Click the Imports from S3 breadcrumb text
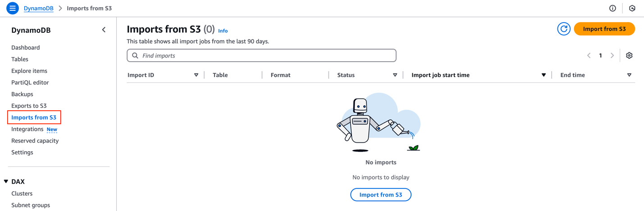Viewport: 644px width, 211px height. click(x=89, y=8)
